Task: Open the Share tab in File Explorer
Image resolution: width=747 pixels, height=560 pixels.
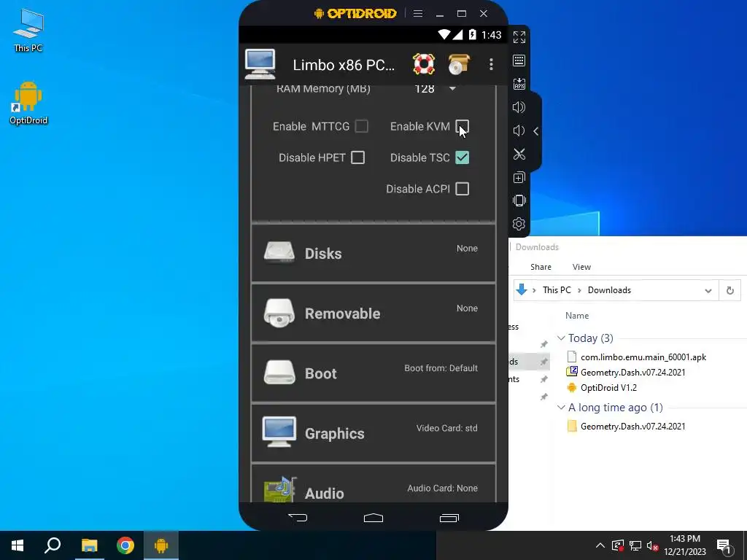Action: click(541, 267)
